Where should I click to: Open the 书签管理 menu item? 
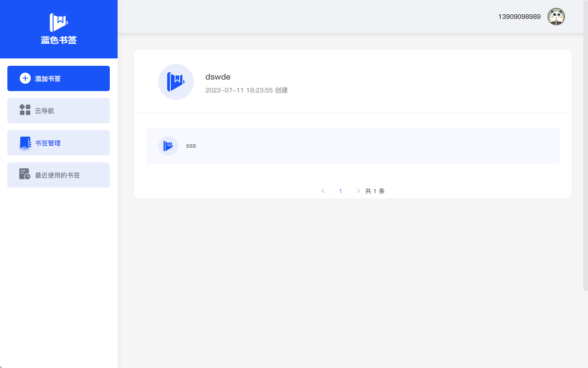(58, 143)
